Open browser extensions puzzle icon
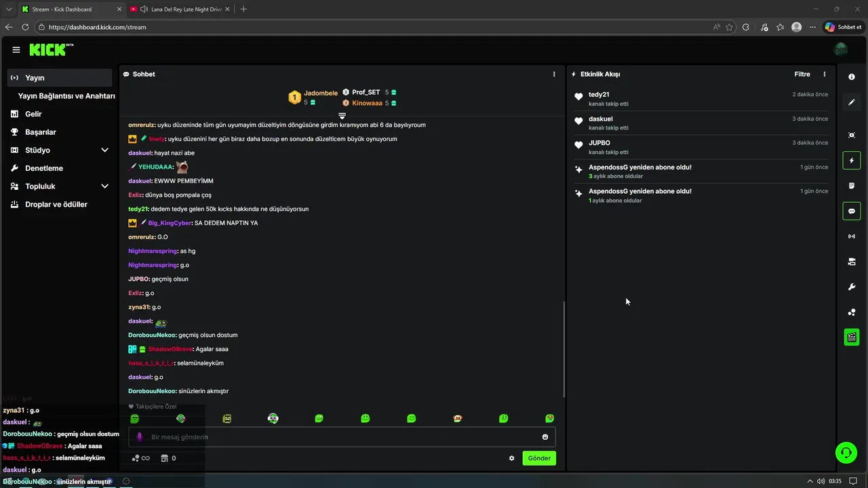 pyautogui.click(x=746, y=27)
